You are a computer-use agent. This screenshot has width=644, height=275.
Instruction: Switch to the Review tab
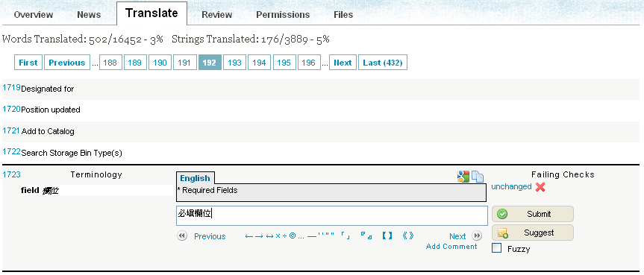(217, 15)
